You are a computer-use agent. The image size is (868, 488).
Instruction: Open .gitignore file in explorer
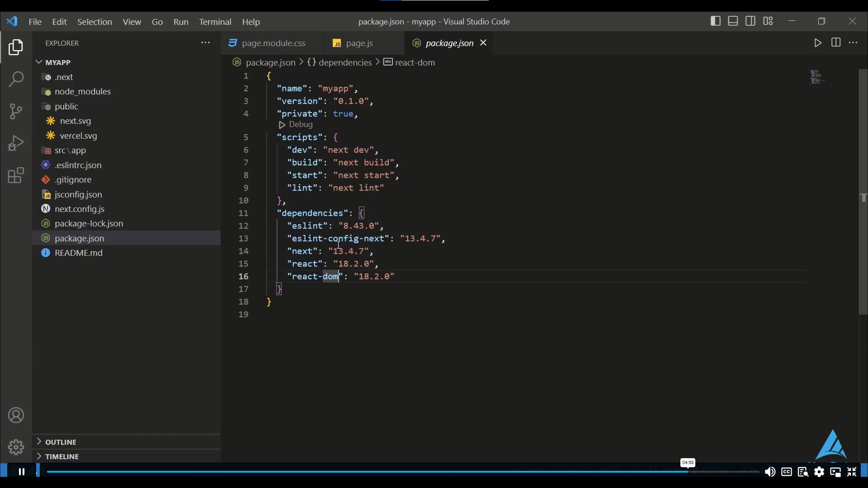pyautogui.click(x=126, y=180)
